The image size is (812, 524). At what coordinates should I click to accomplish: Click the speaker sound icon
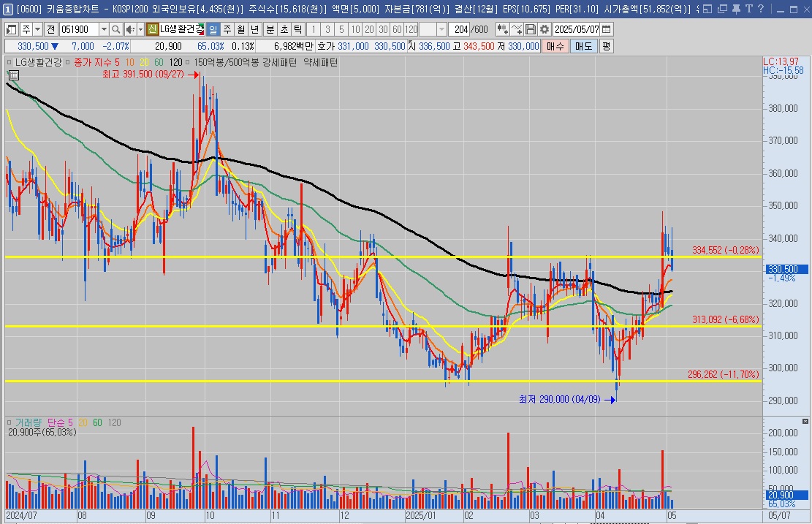[x=130, y=29]
